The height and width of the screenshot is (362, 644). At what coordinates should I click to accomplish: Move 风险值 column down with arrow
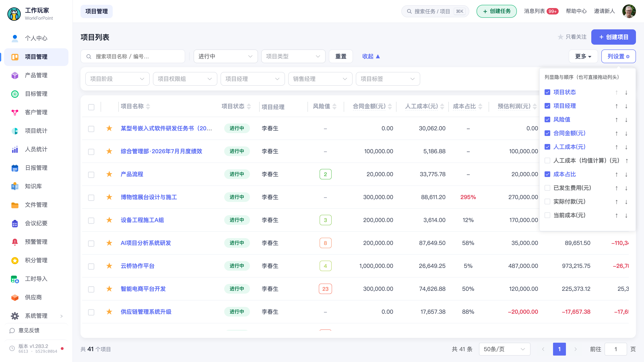point(626,120)
